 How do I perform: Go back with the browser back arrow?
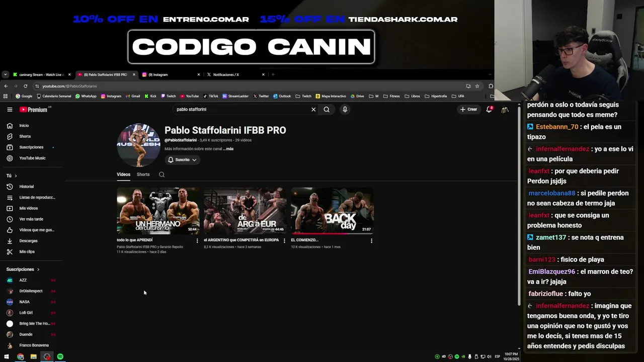[x=6, y=86]
